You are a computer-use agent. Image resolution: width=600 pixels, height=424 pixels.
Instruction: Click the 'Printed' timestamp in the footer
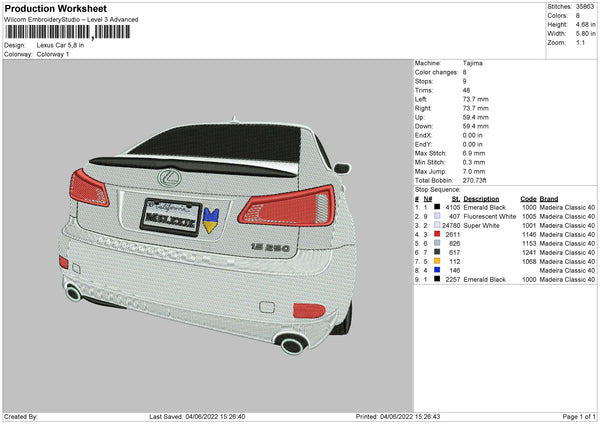[398, 416]
